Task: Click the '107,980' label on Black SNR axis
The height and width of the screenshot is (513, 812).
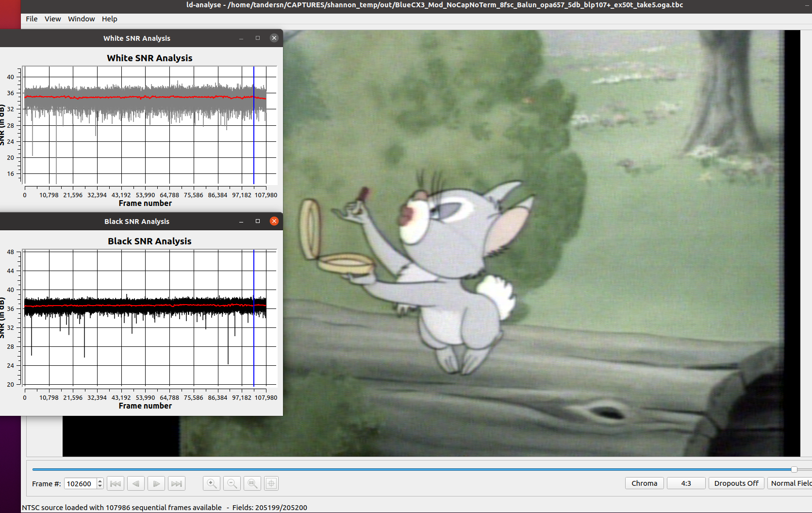Action: pos(266,398)
